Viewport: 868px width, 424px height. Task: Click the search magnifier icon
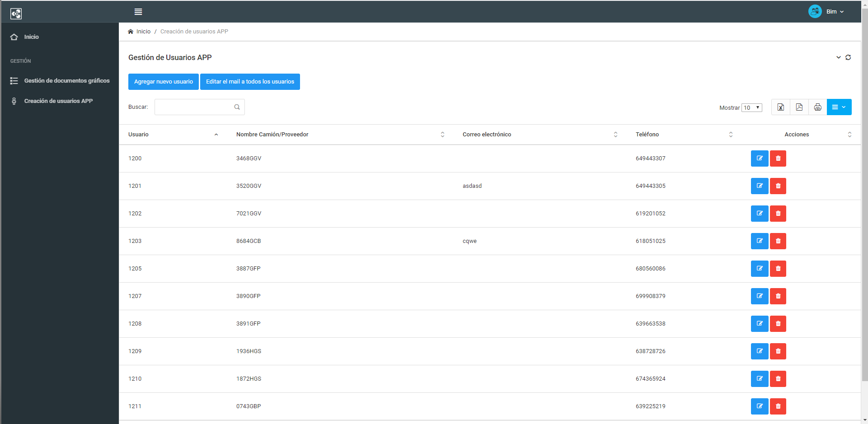[x=237, y=107]
